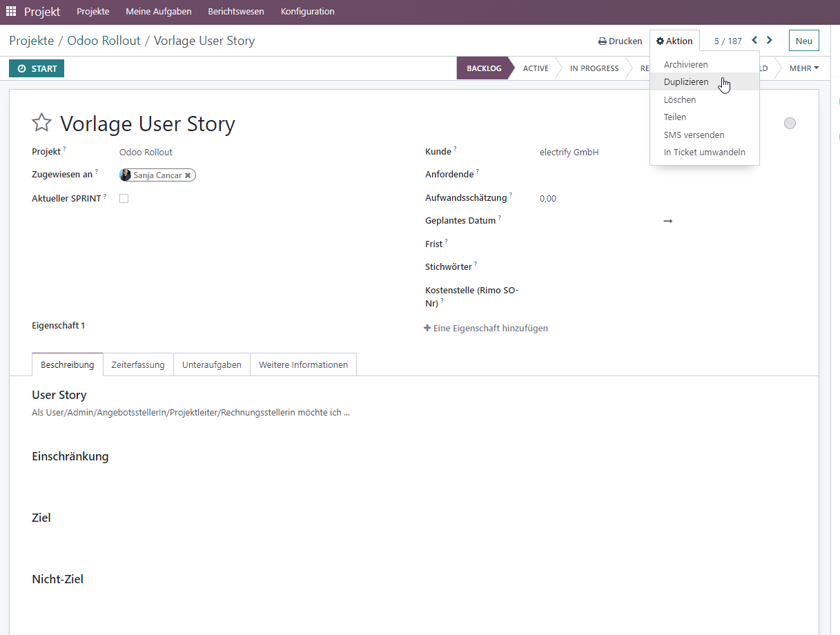Switch to Unteraufgaben tab
The image size is (840, 635).
(x=212, y=364)
